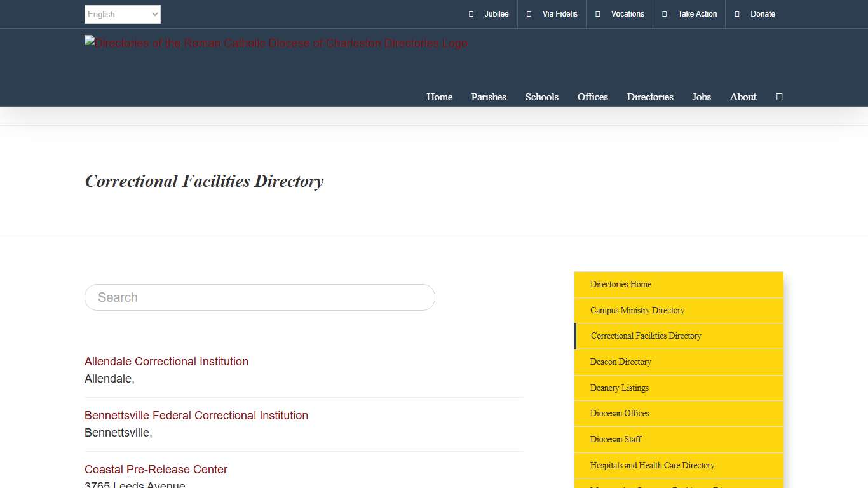Select Directories Home in the yellow sidebar
This screenshot has width=868, height=488.
click(620, 284)
